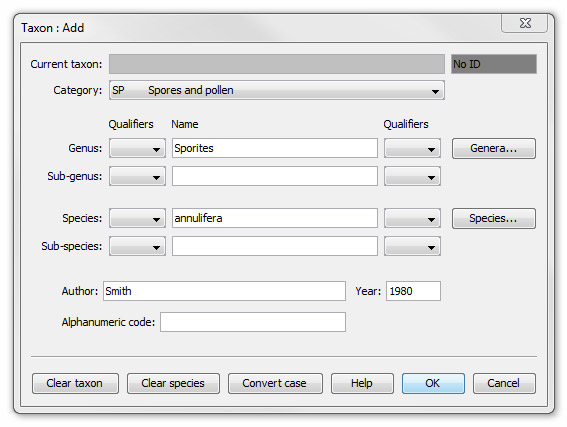Open Help for the dialog

click(362, 384)
